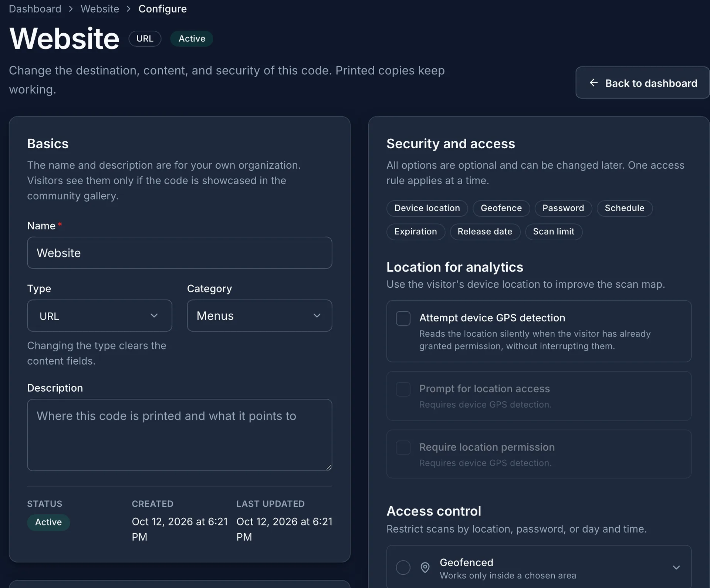Click the created date 'Oct 12, 2026 at 6:21 PM'
Viewport: 710px width, 588px height.
(180, 529)
